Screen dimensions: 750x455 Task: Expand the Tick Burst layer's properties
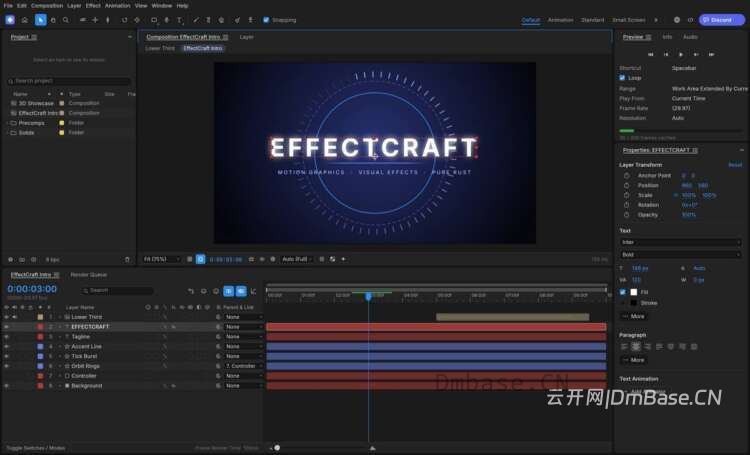[60, 356]
